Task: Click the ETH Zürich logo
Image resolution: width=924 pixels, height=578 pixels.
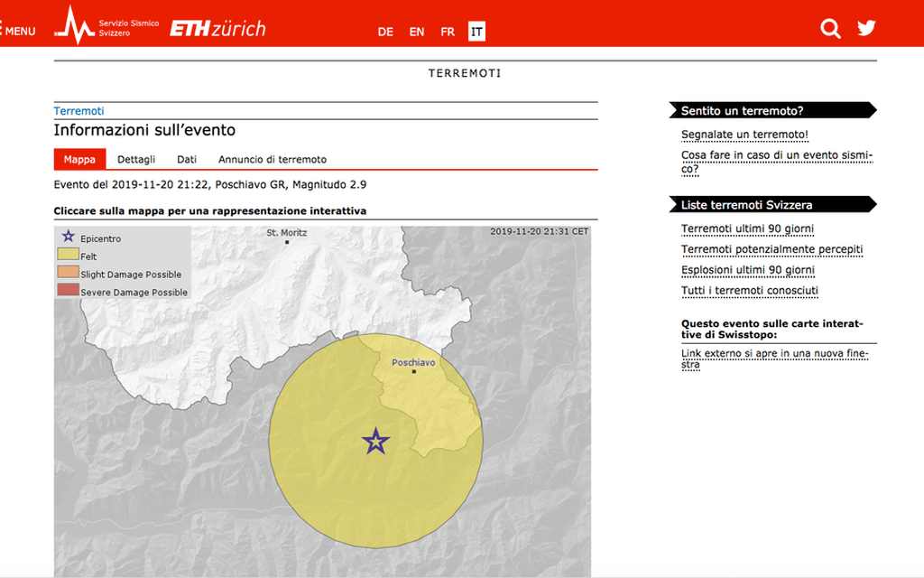Action: pos(217,27)
